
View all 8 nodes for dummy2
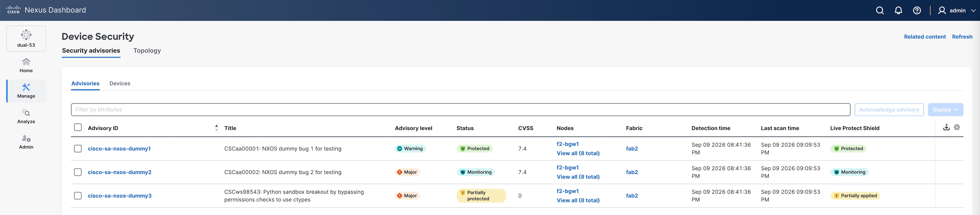point(578,177)
